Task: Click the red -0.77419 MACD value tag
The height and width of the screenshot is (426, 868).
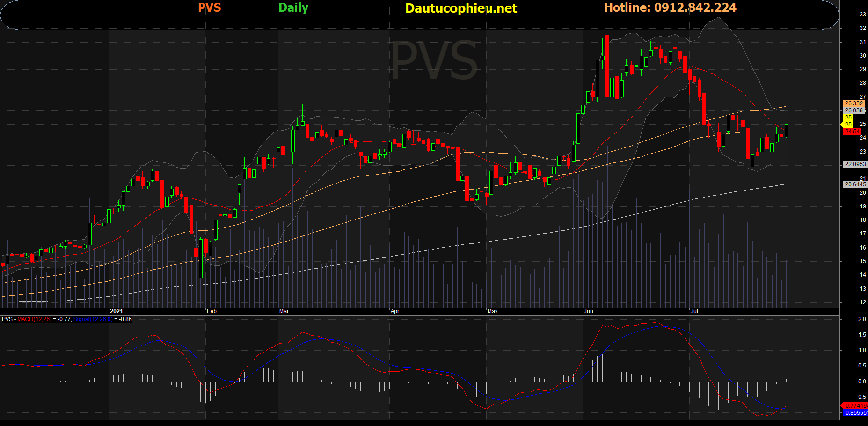Action: [855, 406]
